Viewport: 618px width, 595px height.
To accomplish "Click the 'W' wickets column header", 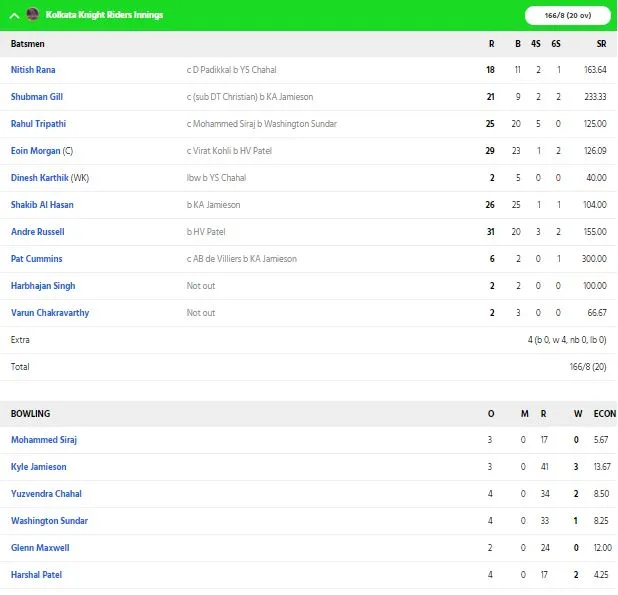I will 578,414.
